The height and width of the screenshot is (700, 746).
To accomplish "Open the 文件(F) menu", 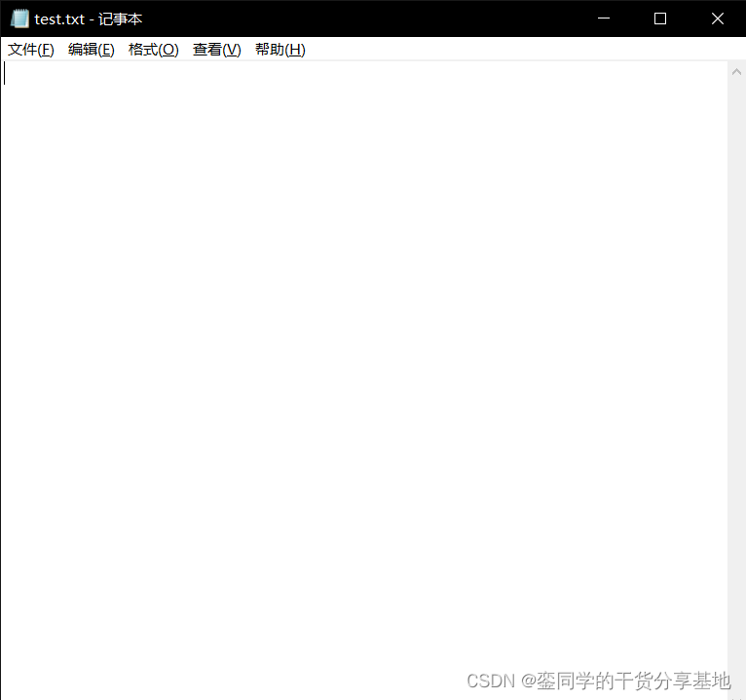I will click(31, 50).
